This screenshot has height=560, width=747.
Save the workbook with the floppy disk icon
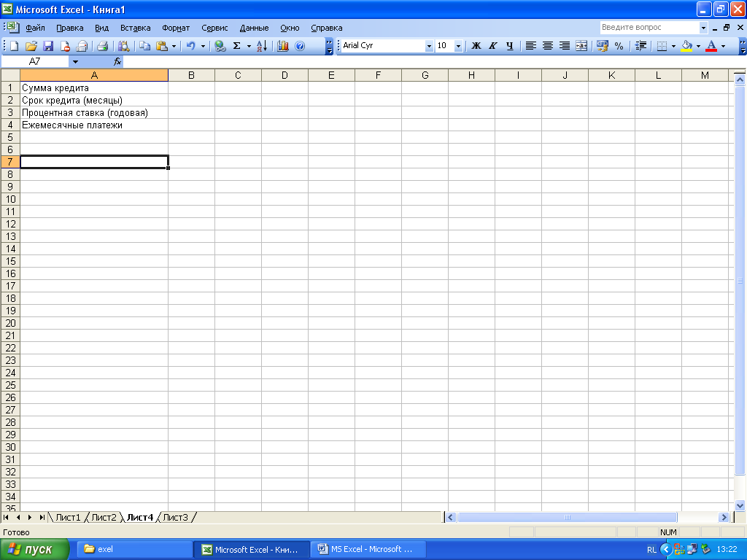48,46
